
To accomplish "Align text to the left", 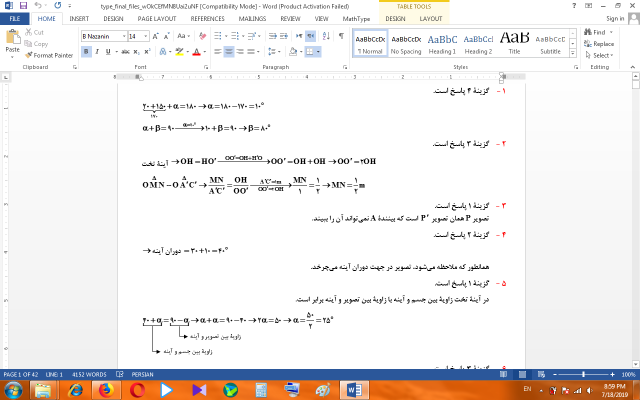I will (x=218, y=52).
